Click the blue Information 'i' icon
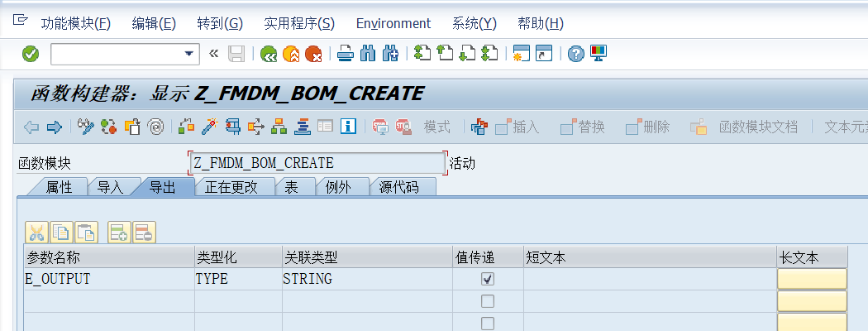868x331 pixels. pyautogui.click(x=348, y=127)
